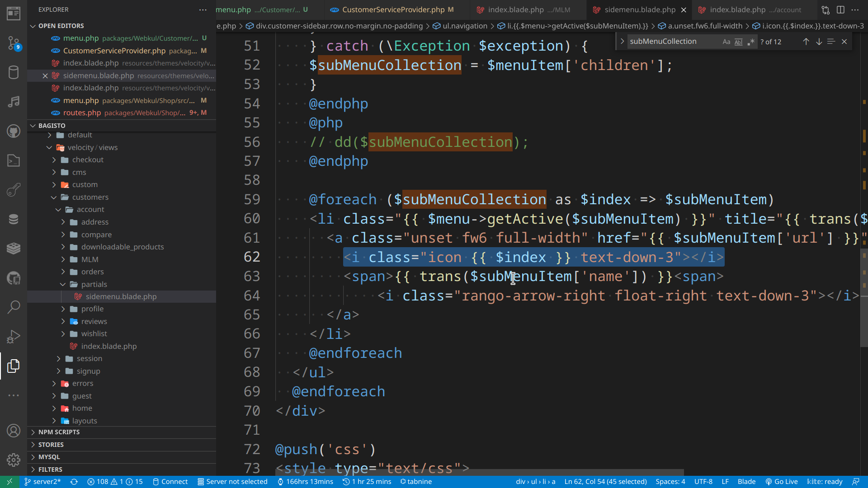Switch to index.blade.php MLM tab
868x488 pixels.
tap(528, 9)
